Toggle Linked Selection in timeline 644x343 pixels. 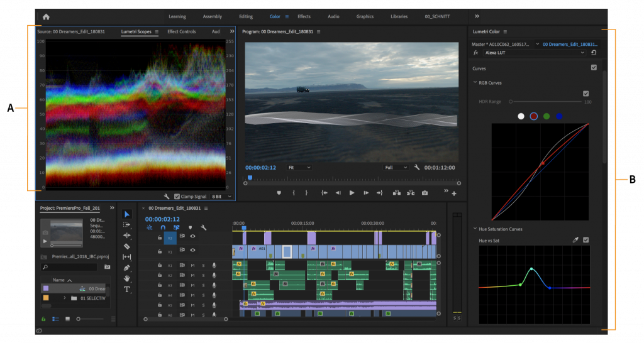[176, 227]
